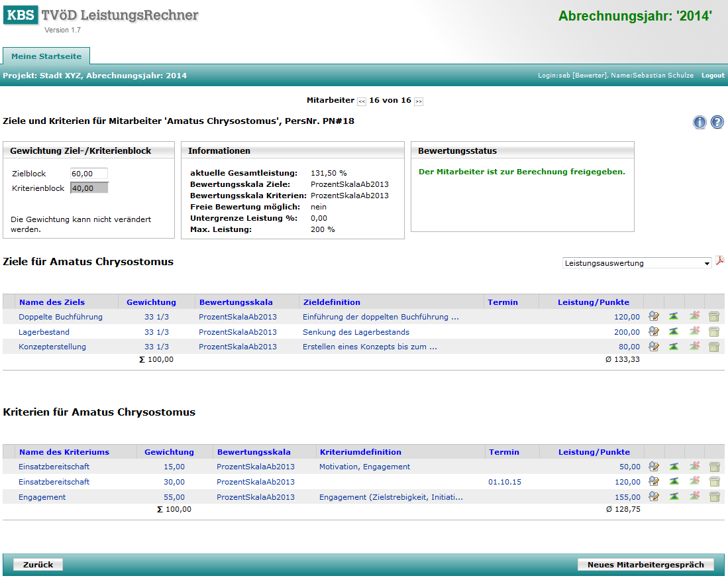
Task: Click seesaw rating icon for Einsatzbereitschaft weighted 15,00
Action: click(x=674, y=466)
